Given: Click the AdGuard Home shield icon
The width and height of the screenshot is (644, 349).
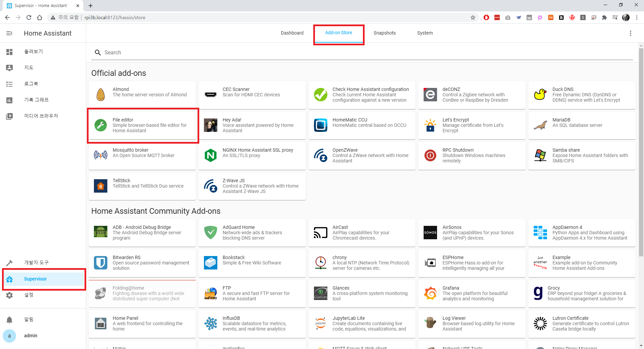Looking at the screenshot, I should pyautogui.click(x=211, y=233).
